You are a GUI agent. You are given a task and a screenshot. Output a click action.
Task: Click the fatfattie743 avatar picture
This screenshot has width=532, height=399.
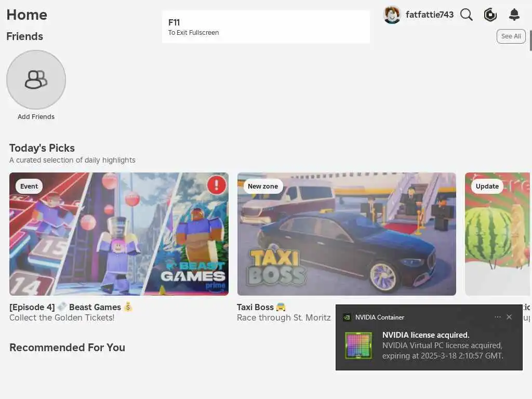[x=392, y=15]
